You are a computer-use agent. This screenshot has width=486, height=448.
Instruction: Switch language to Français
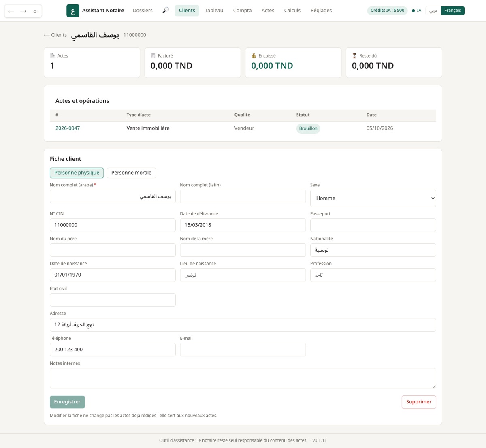(453, 11)
